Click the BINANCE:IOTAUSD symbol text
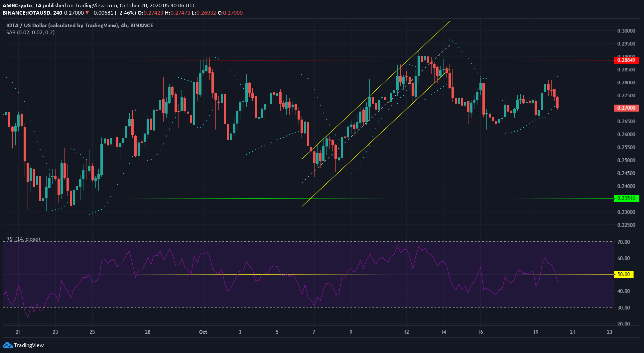 27,13
